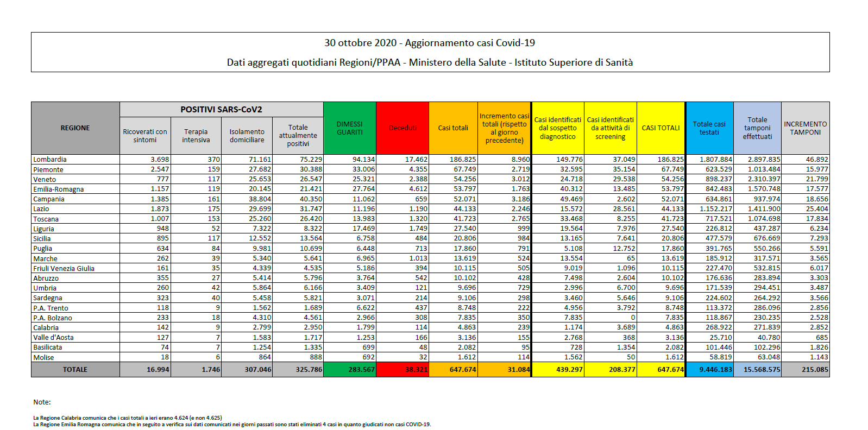This screenshot has width=868, height=430.
Task: Select the red Deceduti header
Action: [402, 128]
